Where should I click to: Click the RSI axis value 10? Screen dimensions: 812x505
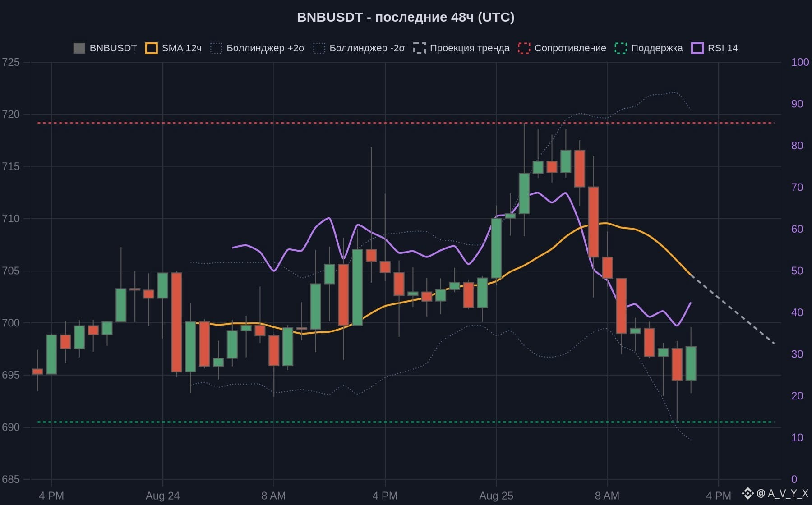pos(797,437)
